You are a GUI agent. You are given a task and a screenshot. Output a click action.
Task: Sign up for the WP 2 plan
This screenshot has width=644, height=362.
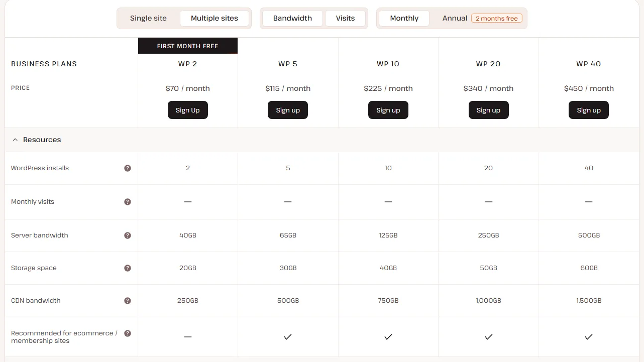click(188, 110)
